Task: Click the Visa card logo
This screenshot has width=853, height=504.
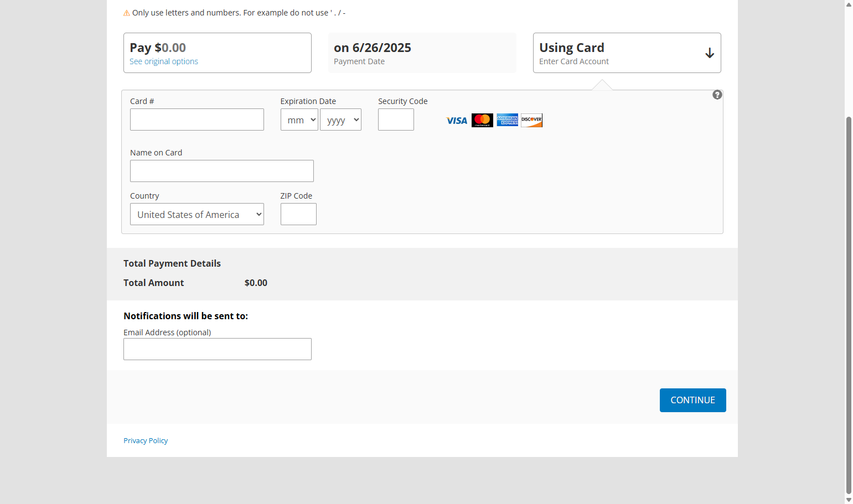Action: pyautogui.click(x=457, y=121)
